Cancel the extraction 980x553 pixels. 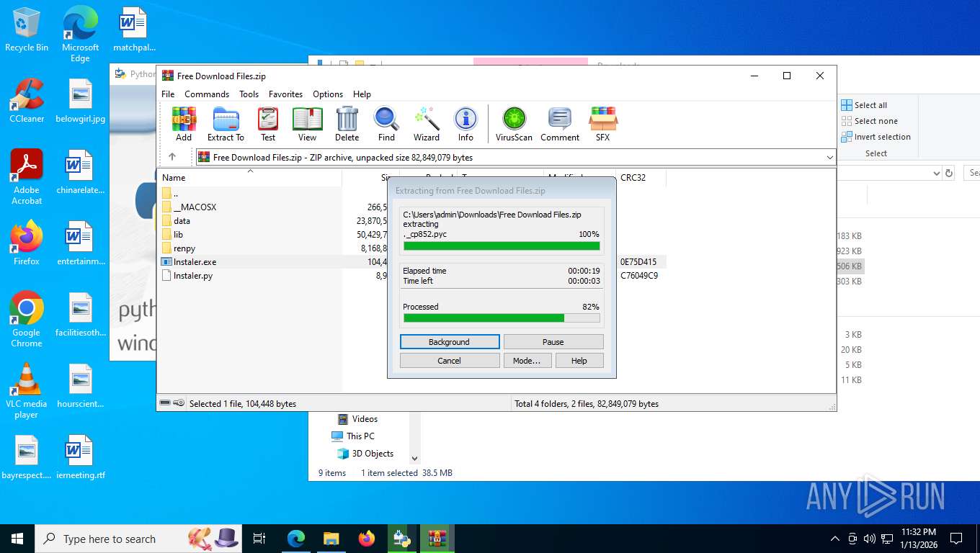pyautogui.click(x=450, y=361)
